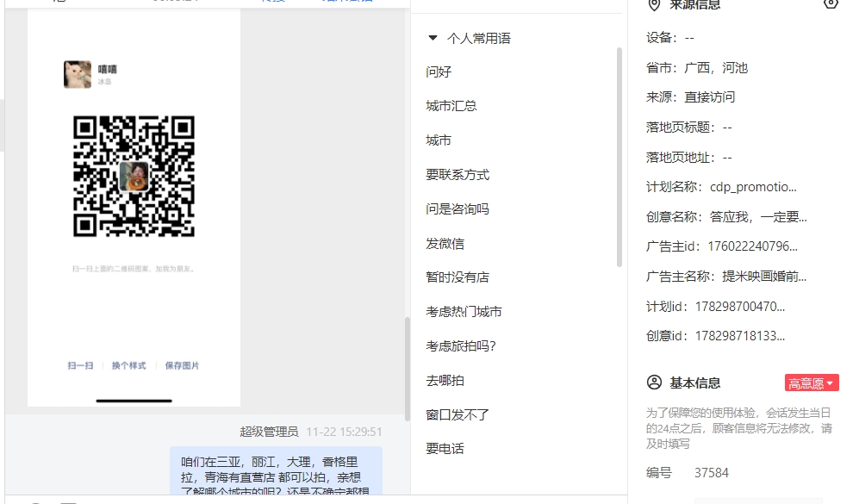853x504 pixels.
Task: Click the blue message about 三亚 丽江 大理
Action: [276, 470]
